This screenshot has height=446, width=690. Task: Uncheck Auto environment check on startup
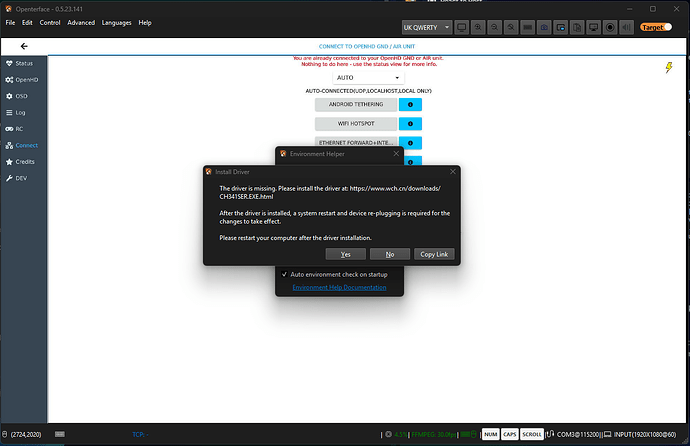(x=284, y=274)
